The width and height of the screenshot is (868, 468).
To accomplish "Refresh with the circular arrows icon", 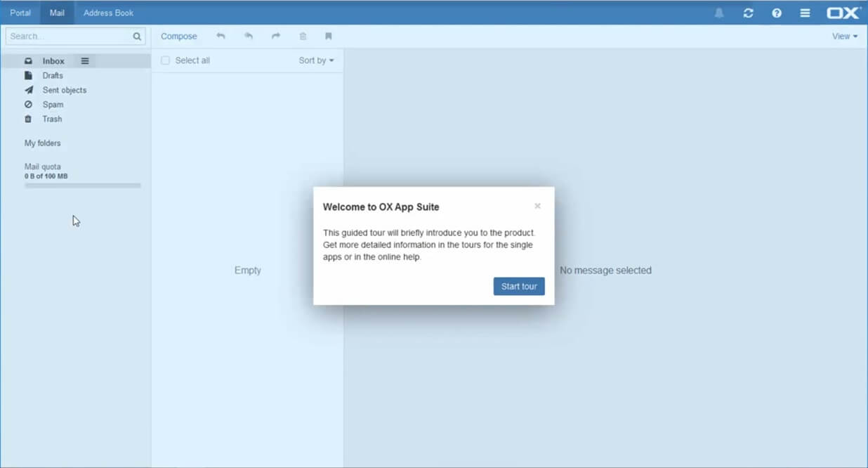I will (x=748, y=13).
